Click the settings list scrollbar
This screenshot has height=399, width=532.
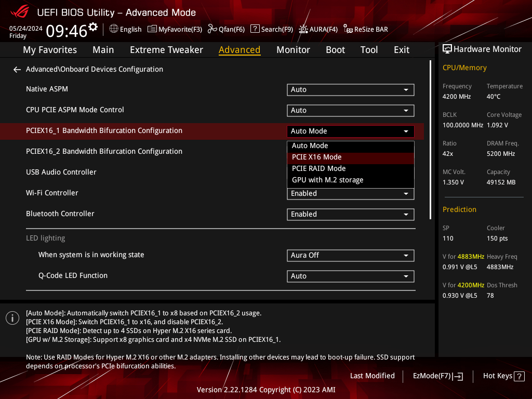[430, 140]
